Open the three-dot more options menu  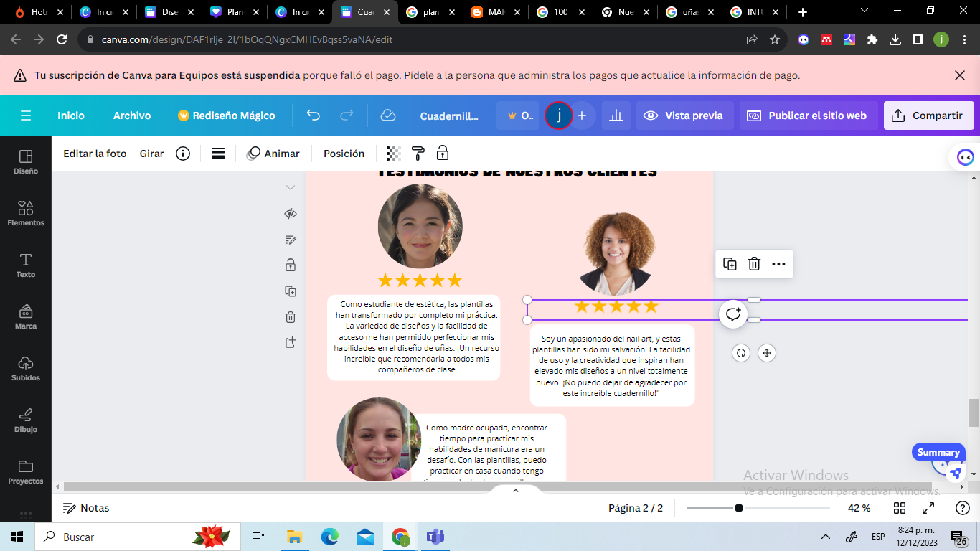(778, 264)
